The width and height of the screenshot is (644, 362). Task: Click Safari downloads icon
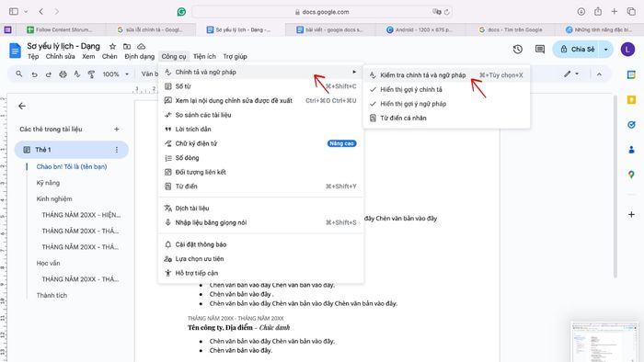tap(581, 11)
